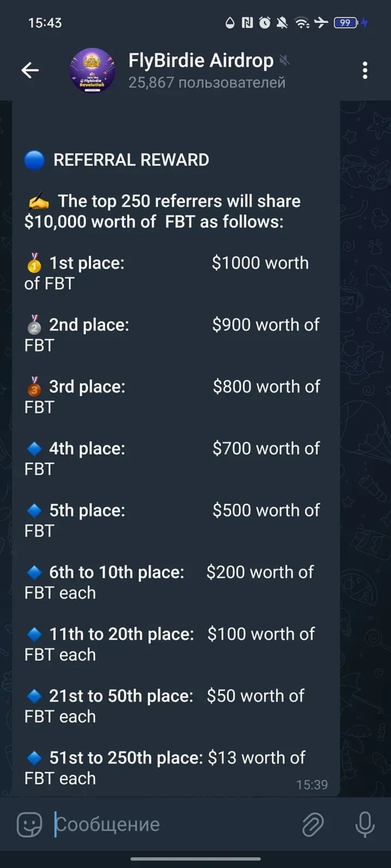Tap the blue circle REFERRAL REWARD emoji
The height and width of the screenshot is (868, 391).
[x=34, y=160]
